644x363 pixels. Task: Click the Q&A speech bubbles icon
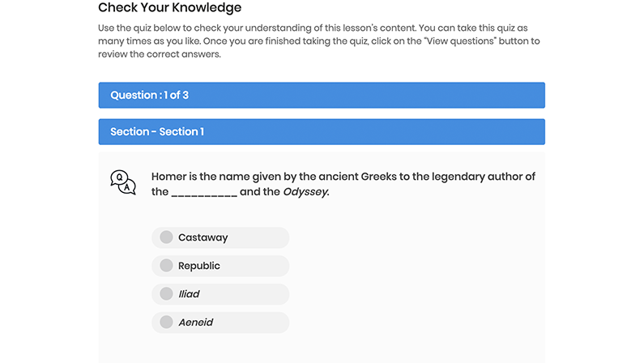click(x=123, y=182)
